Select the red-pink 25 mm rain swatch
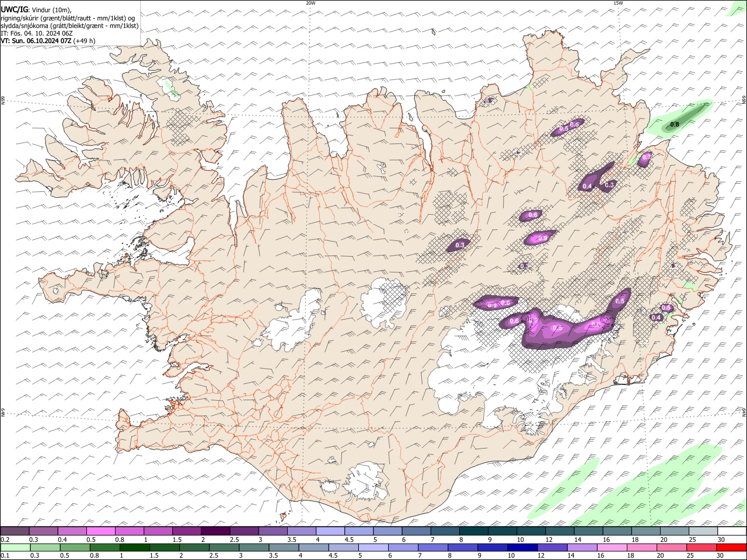The height and width of the screenshot is (560, 747). 702,547
